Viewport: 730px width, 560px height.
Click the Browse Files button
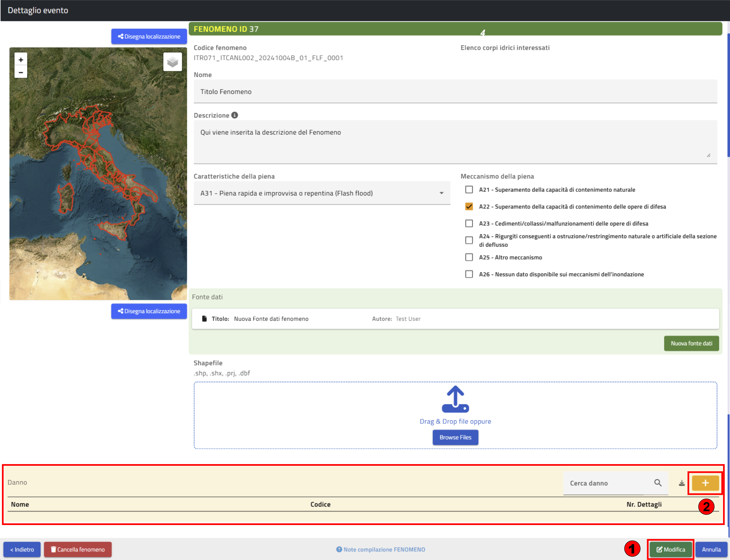(x=455, y=437)
